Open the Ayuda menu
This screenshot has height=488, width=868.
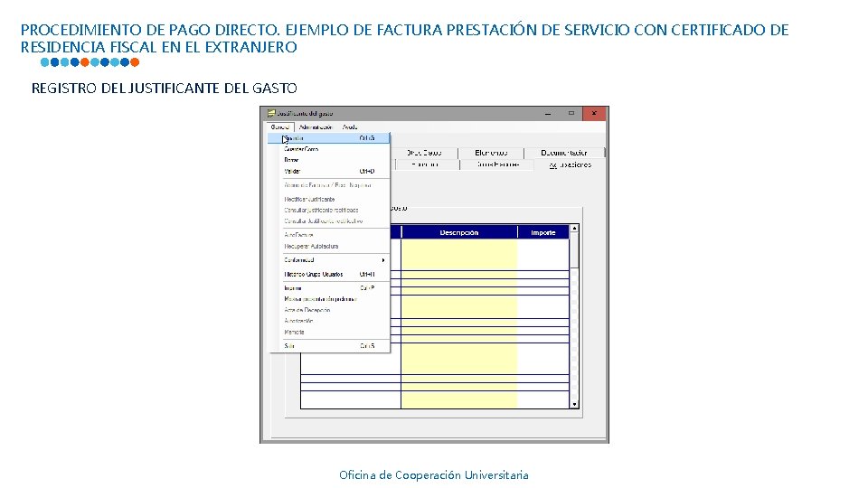pyautogui.click(x=350, y=127)
